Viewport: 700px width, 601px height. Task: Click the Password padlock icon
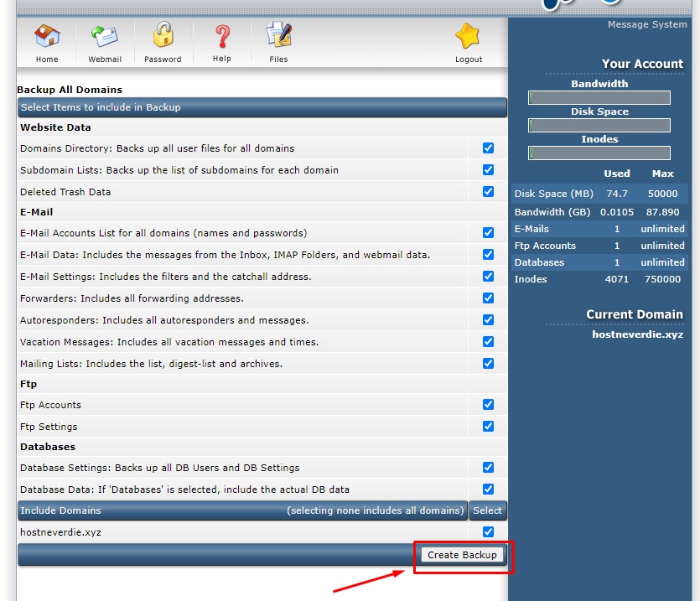(x=163, y=37)
